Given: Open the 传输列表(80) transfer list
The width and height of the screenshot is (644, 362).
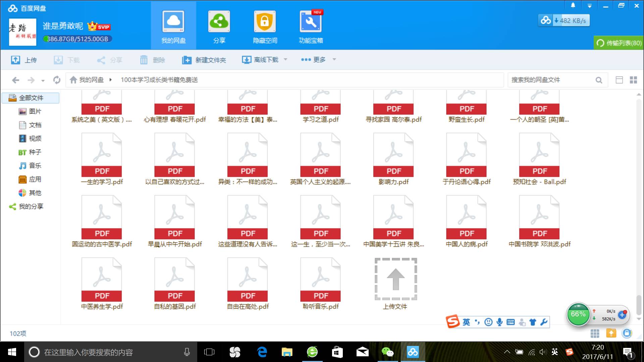Looking at the screenshot, I should click(619, 43).
